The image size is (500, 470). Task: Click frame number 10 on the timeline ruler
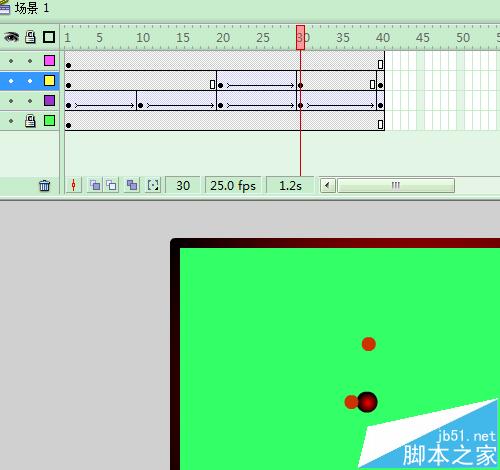143,38
